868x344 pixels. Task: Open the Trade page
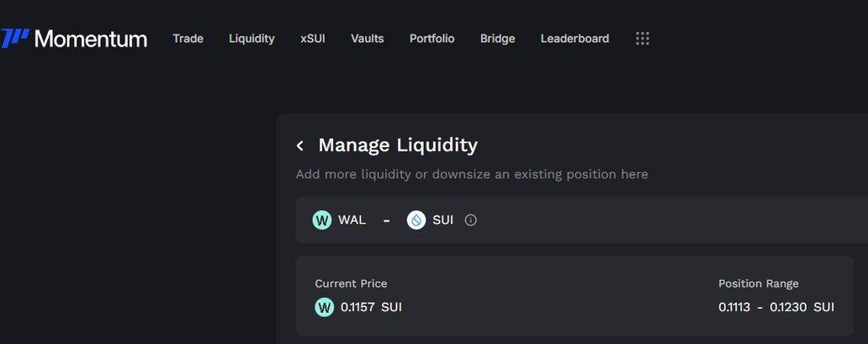pyautogui.click(x=188, y=38)
